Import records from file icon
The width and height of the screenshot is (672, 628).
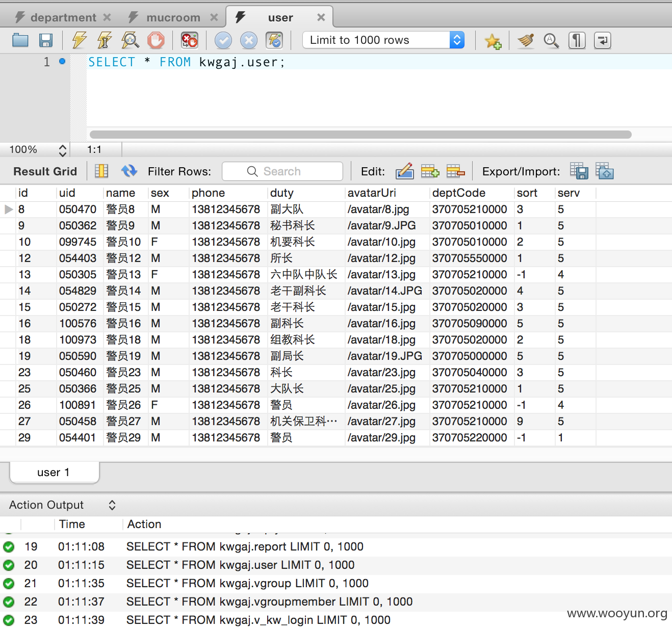pos(605,171)
